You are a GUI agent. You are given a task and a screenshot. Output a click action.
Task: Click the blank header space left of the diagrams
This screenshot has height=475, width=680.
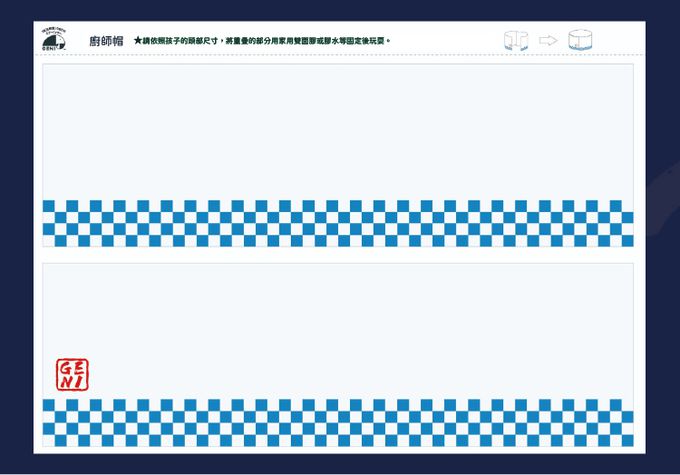450,41
